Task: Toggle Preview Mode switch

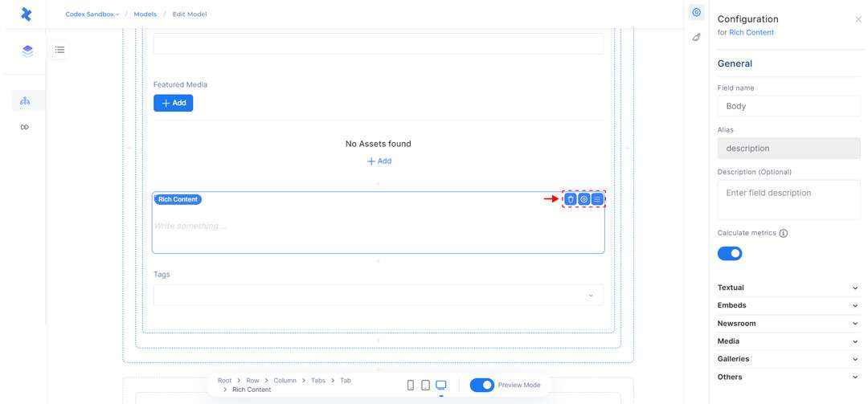Action: point(481,386)
